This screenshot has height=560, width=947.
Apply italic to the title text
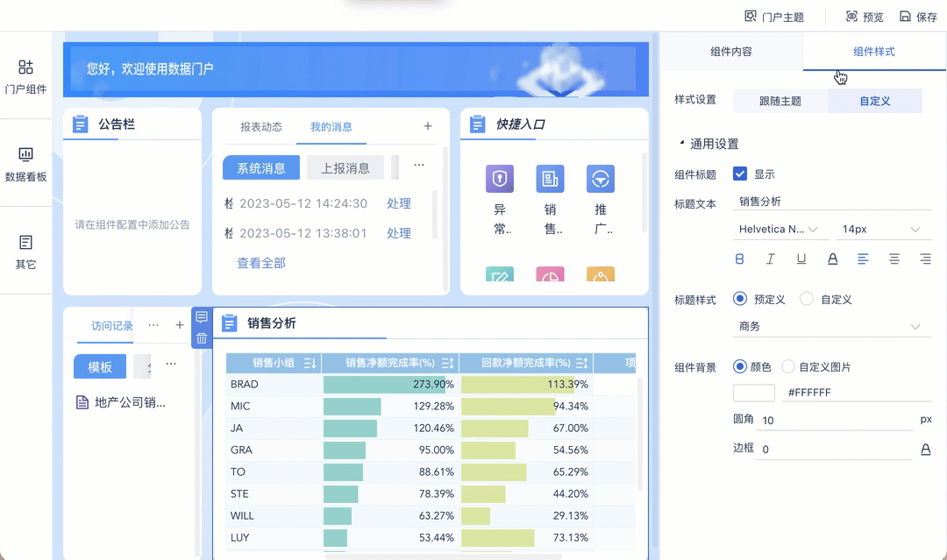[770, 259]
